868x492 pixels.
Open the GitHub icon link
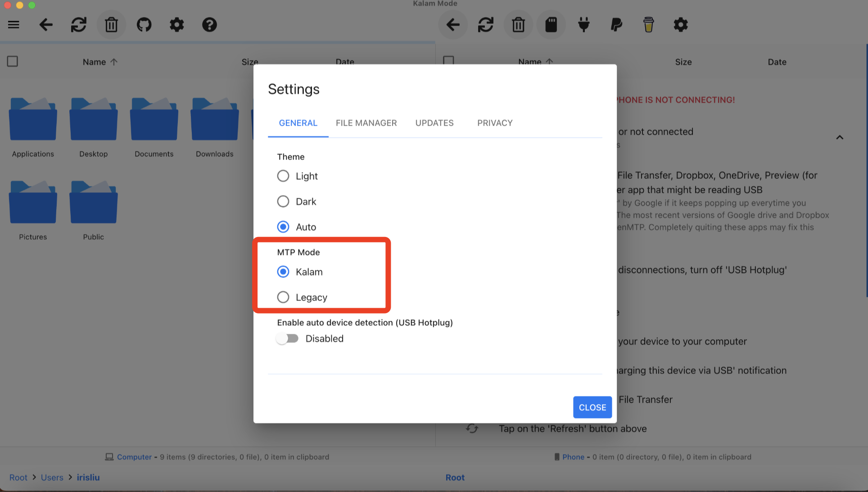pos(144,25)
